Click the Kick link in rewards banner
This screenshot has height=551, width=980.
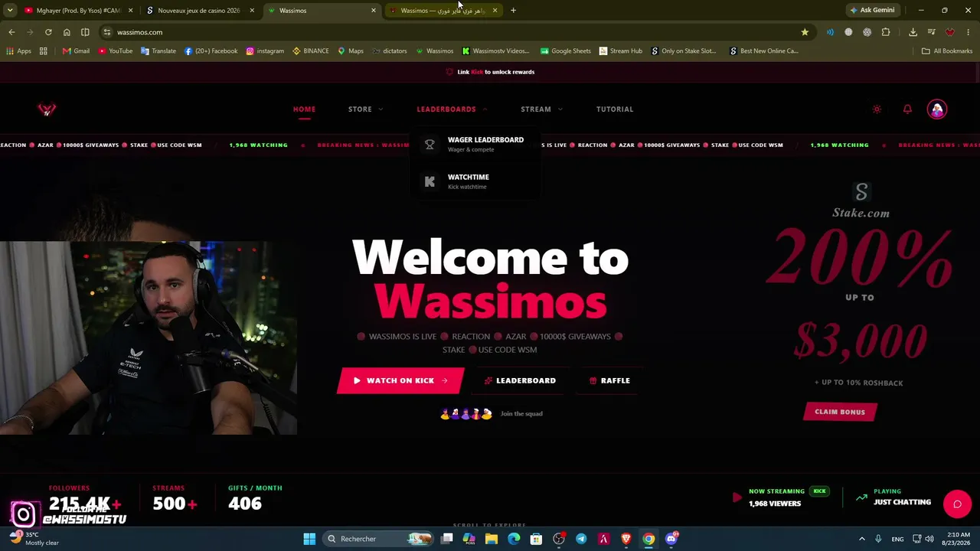click(x=477, y=72)
